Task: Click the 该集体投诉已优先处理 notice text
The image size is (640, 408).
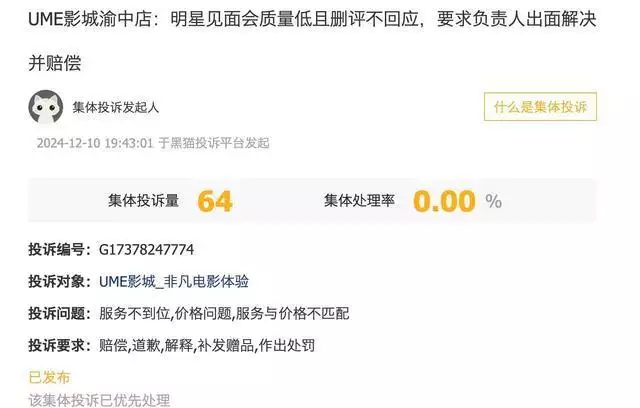Action: 99,400
